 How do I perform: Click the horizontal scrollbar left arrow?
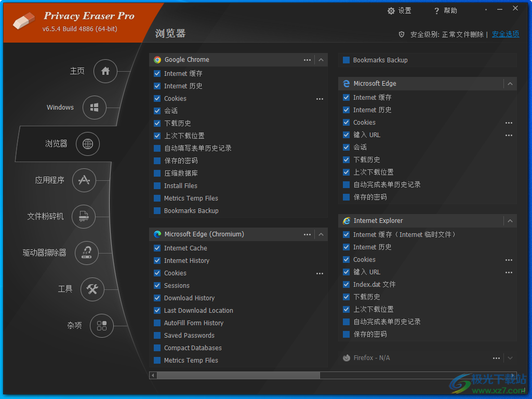click(153, 375)
